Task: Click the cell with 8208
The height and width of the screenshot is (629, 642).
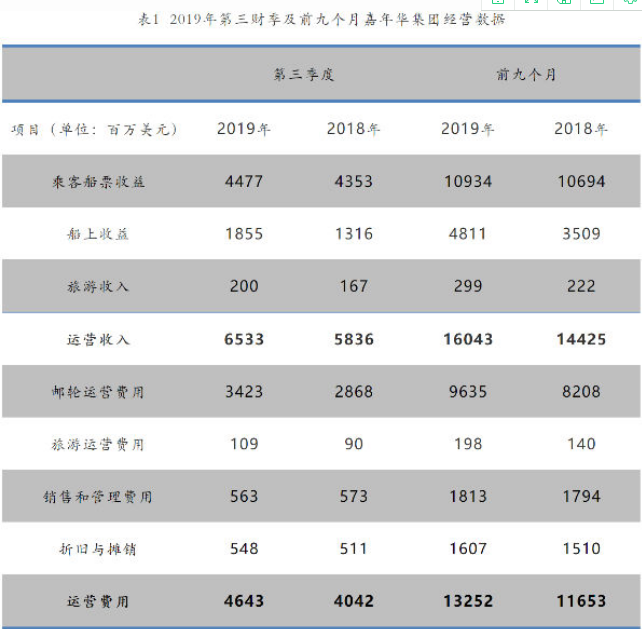Action: [x=581, y=392]
